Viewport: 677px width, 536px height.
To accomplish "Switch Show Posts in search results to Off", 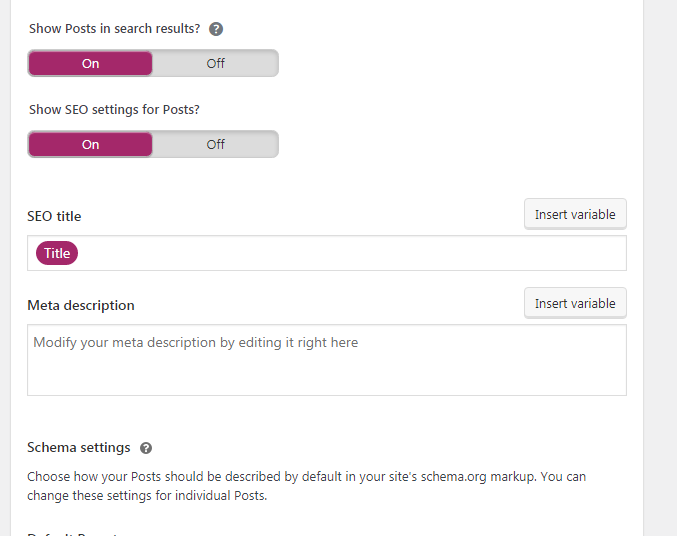I will [215, 63].
